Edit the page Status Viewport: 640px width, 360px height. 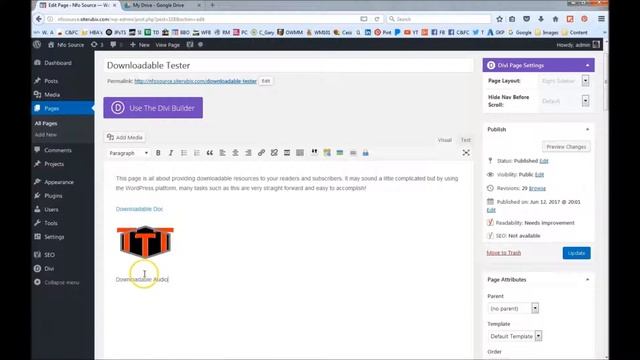pyautogui.click(x=544, y=161)
